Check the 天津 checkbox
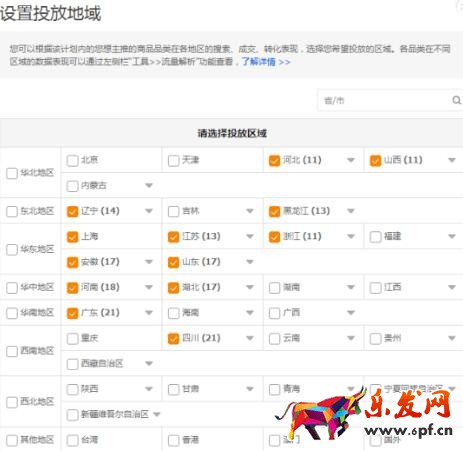The image size is (463, 451). [x=173, y=160]
